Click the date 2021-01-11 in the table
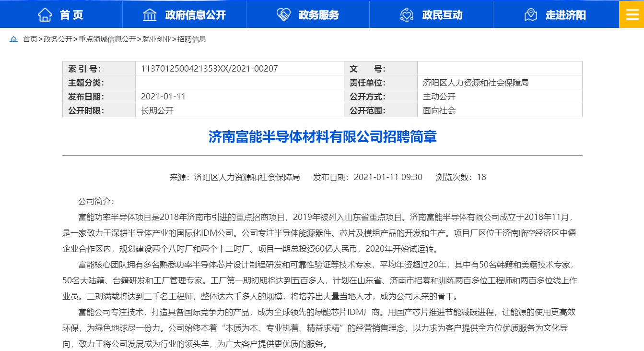644x351 pixels. [163, 97]
